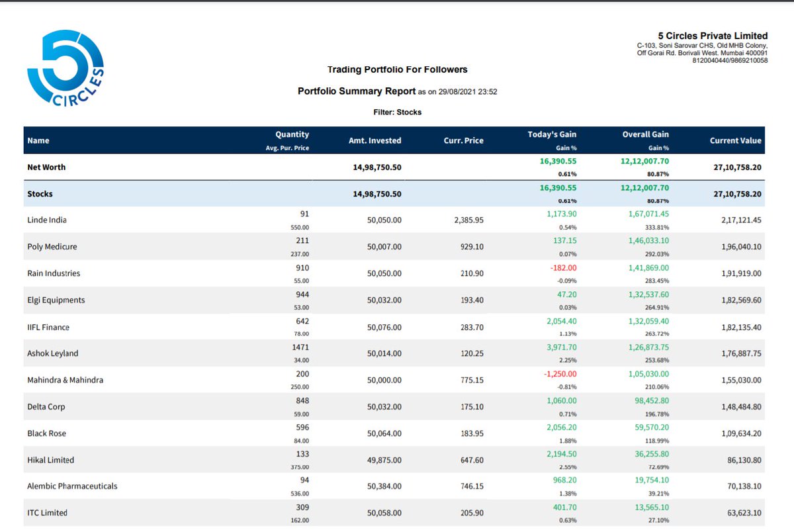Image resolution: width=794 pixels, height=532 pixels.
Task: Select the "Mahindra & Mahindra" stock name
Action: point(66,380)
